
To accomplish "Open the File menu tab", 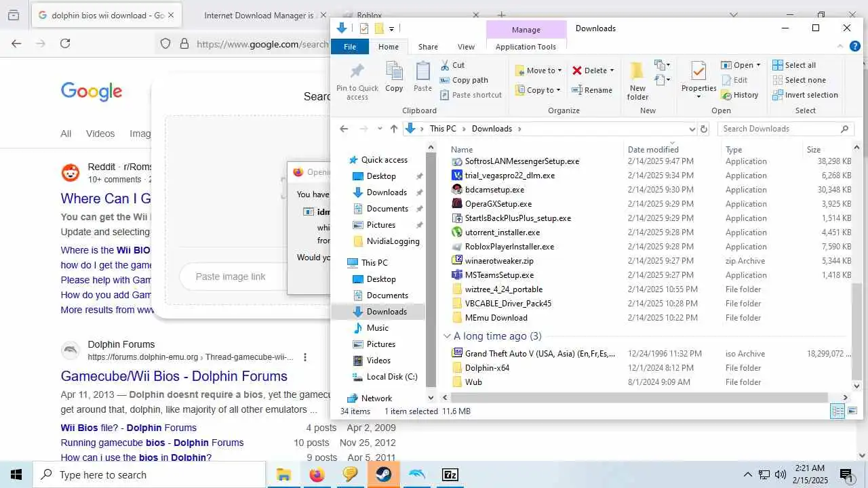I will [350, 47].
